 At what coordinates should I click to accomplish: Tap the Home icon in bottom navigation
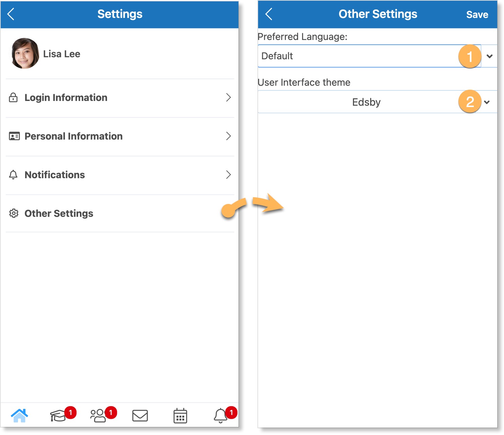(x=19, y=415)
